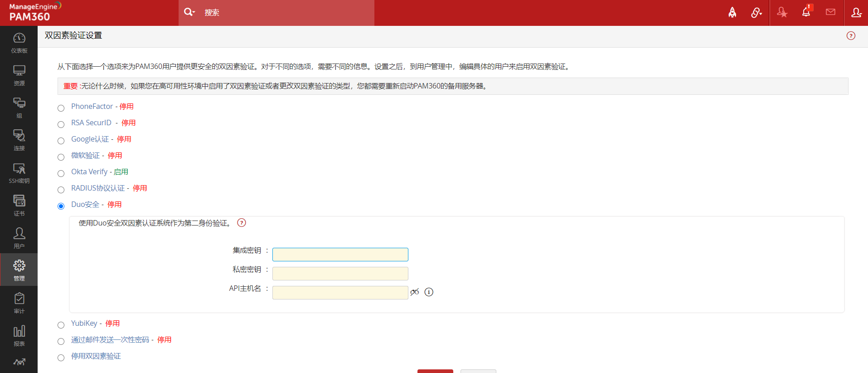Screen dimensions: 868x373
Task: Go to 资源 resources in the sidebar
Action: pos(19,75)
